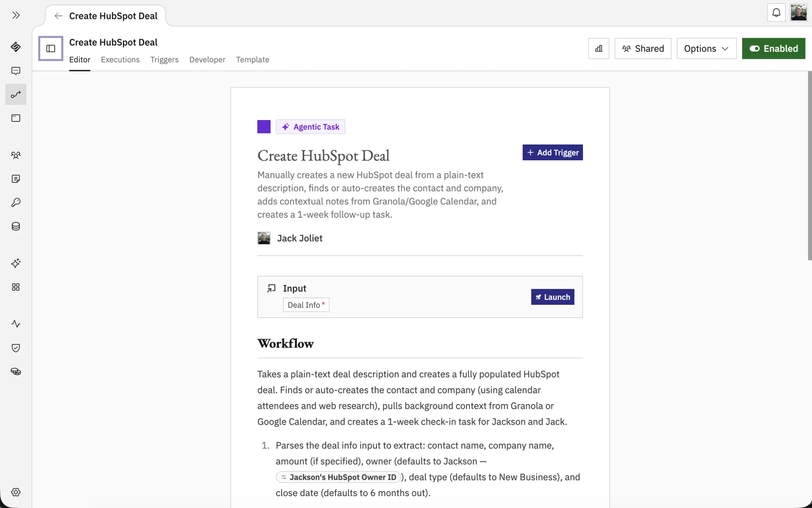Click the Shared button
The width and height of the screenshot is (812, 508).
(x=643, y=48)
